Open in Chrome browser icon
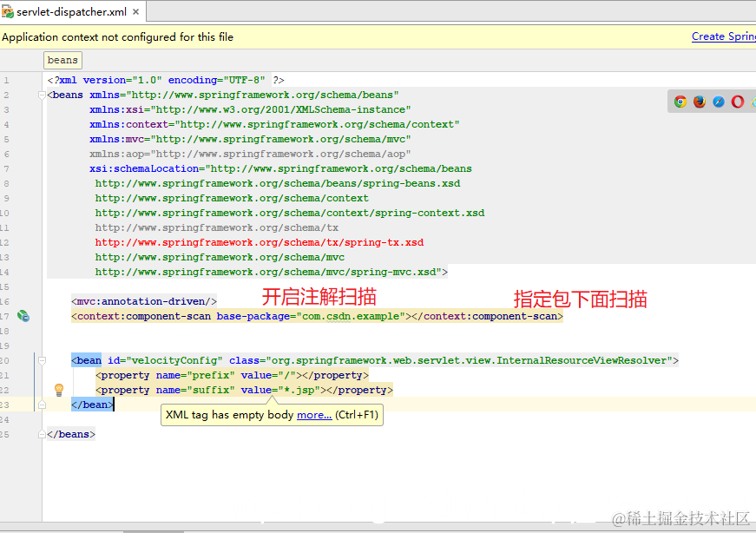756x533 pixels. click(x=680, y=102)
